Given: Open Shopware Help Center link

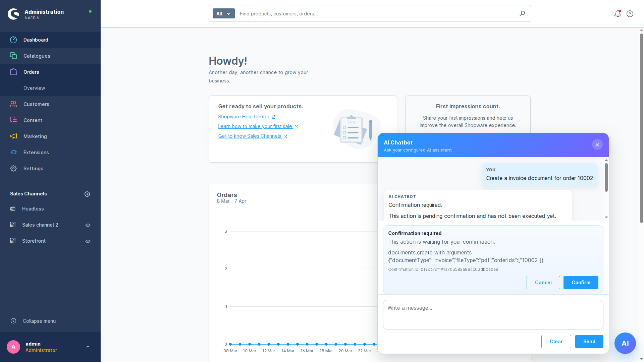Looking at the screenshot, I should coord(244,117).
